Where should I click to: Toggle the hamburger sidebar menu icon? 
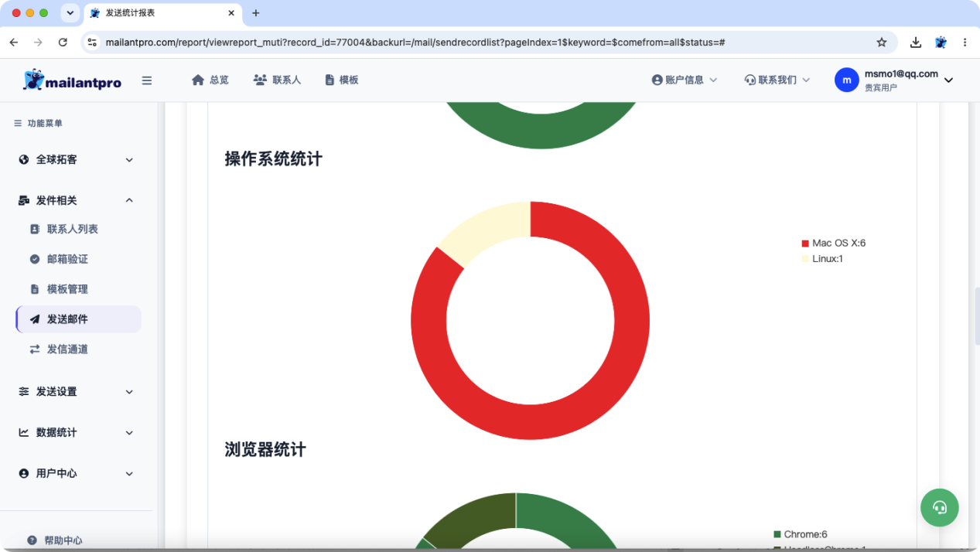[147, 80]
